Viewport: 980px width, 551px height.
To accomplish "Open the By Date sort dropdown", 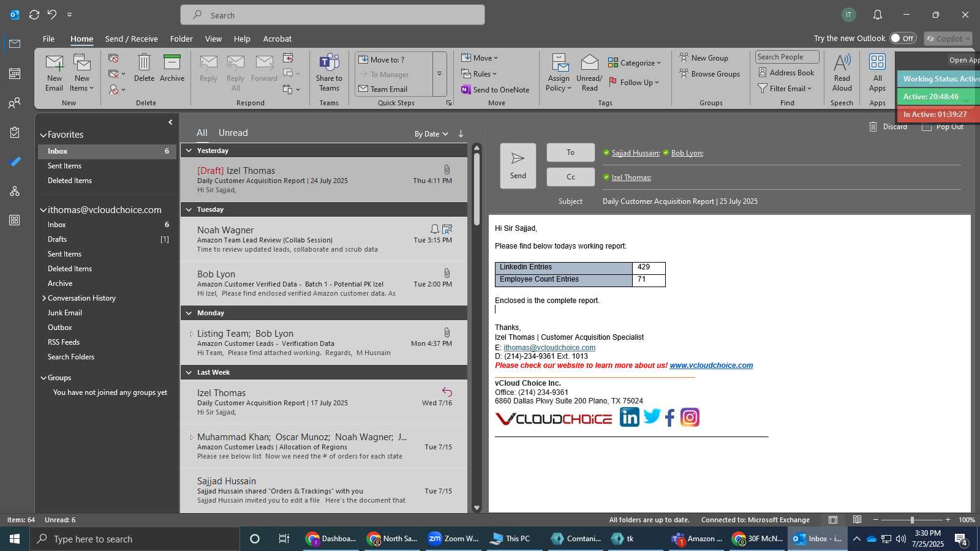I will (x=431, y=134).
